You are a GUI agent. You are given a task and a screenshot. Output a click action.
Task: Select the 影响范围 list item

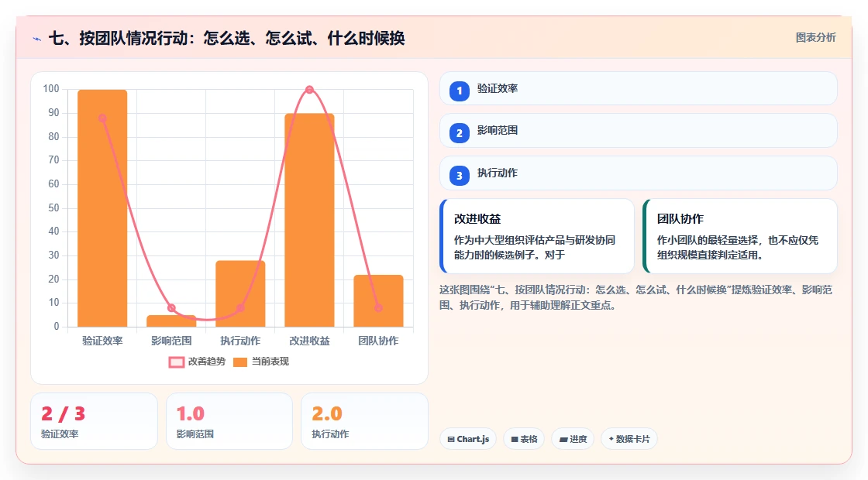639,131
